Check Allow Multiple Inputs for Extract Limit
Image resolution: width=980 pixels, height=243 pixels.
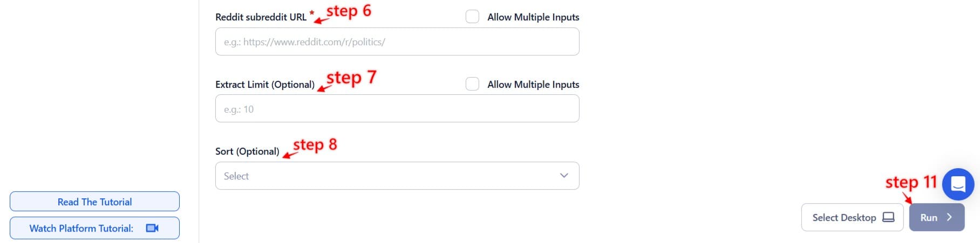pyautogui.click(x=472, y=84)
